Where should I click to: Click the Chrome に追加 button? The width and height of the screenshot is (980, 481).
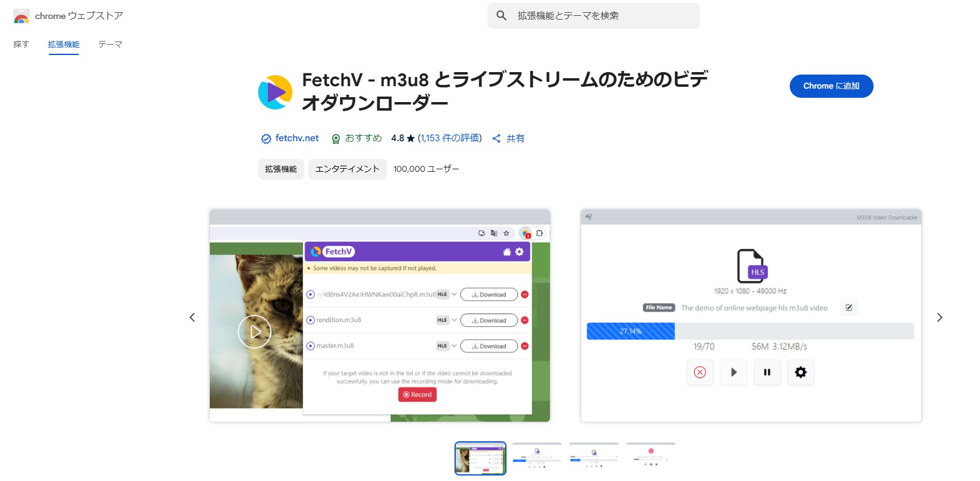(x=831, y=86)
